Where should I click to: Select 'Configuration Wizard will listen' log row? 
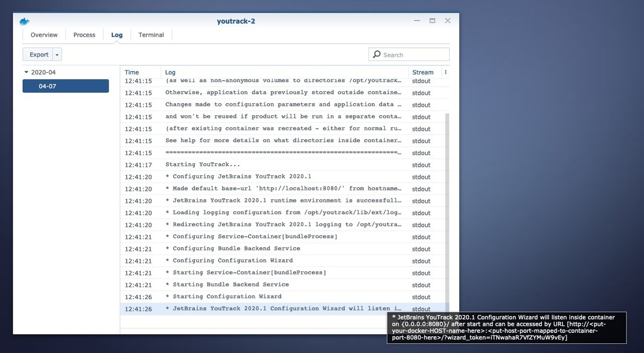(x=283, y=309)
